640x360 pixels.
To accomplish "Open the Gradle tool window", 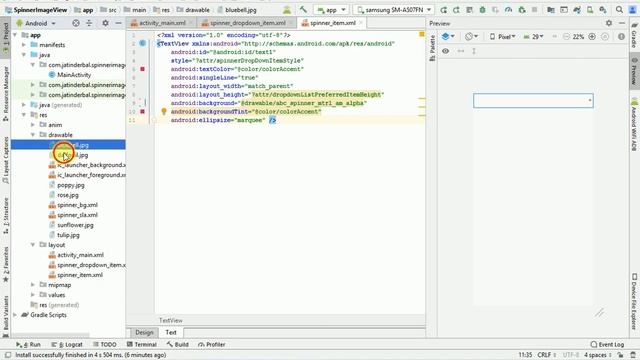I will pos(634,36).
